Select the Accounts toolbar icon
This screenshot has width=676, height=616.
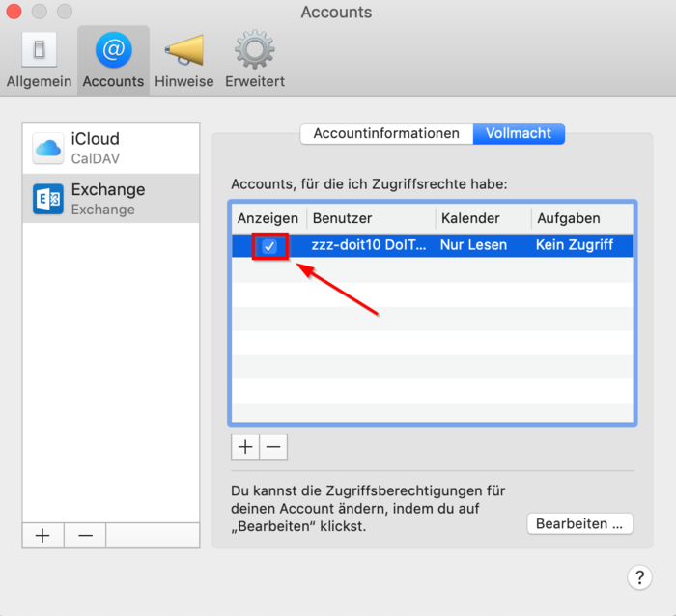[x=113, y=60]
